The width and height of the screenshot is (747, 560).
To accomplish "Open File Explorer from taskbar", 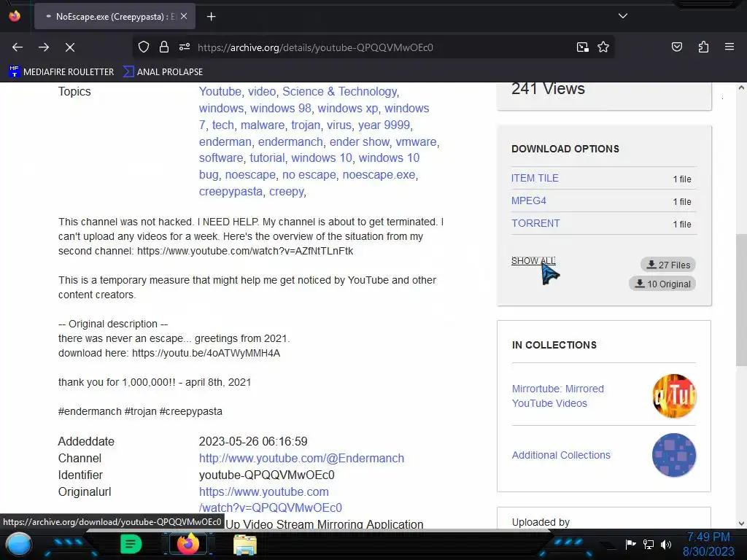I will point(245,544).
